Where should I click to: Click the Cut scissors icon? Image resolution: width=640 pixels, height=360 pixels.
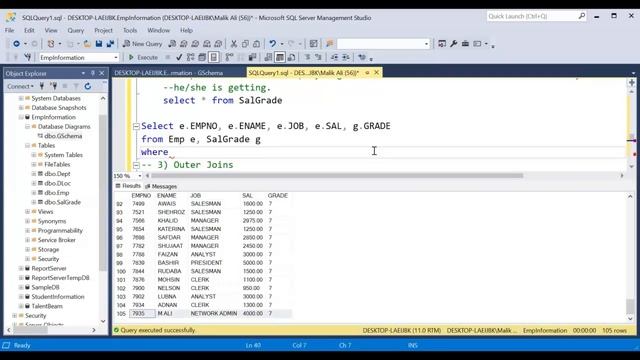[x=234, y=44]
